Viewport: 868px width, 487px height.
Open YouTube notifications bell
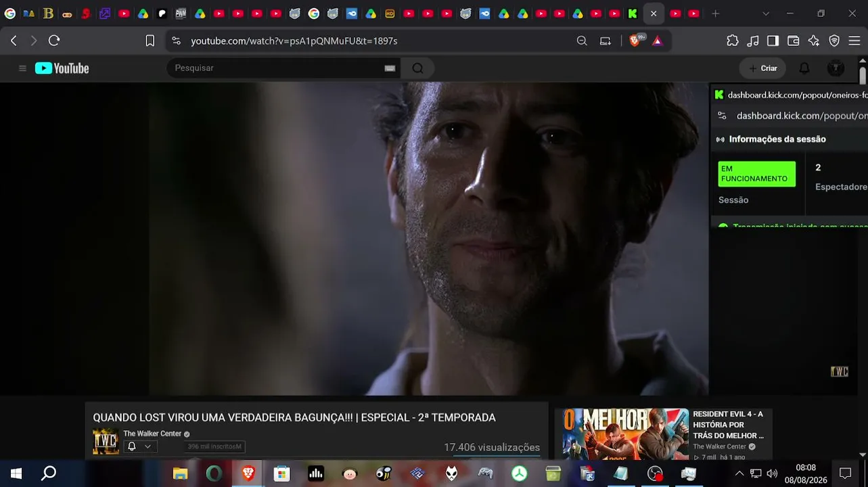(x=804, y=68)
